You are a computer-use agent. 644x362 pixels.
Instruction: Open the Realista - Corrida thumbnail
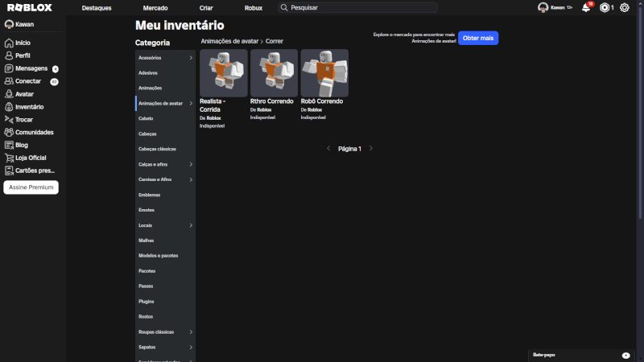coord(224,73)
